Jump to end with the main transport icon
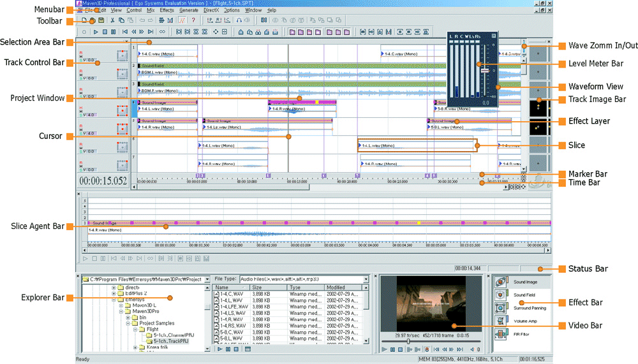The width and height of the screenshot is (638, 364). coord(151,32)
